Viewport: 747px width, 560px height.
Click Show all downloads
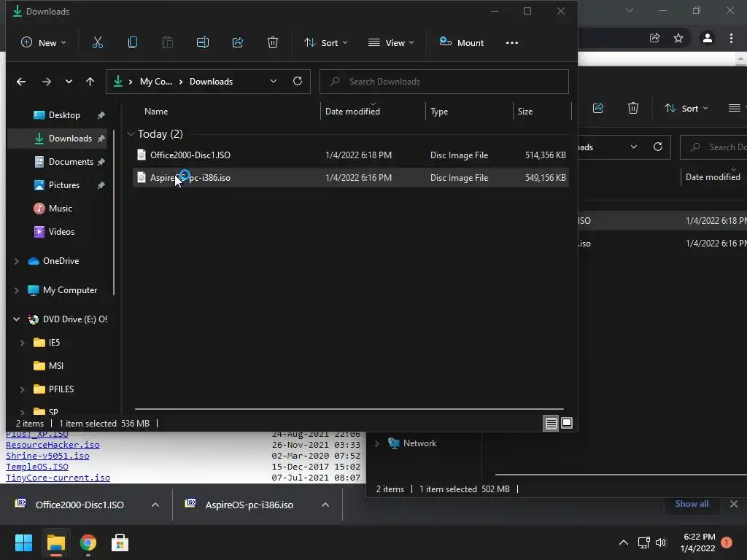692,504
